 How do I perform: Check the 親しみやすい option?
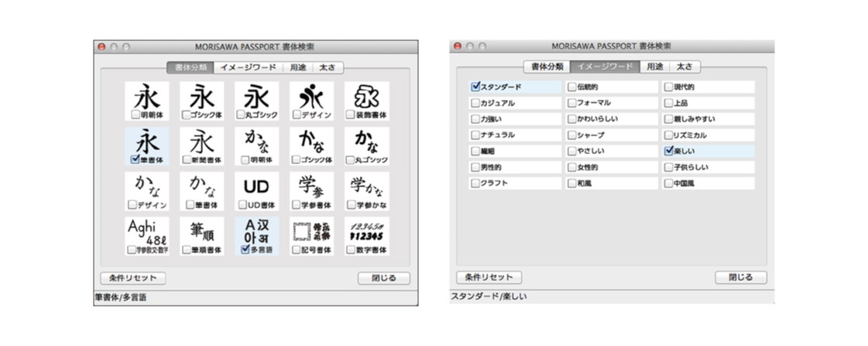[669, 119]
